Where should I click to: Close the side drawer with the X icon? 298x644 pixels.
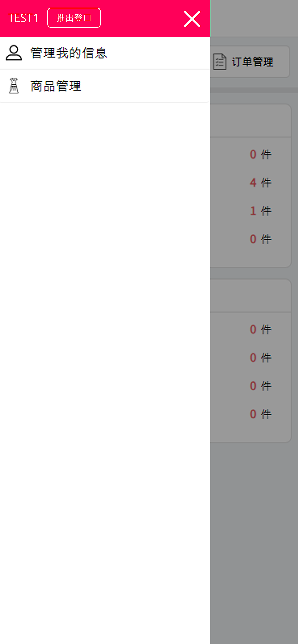click(192, 19)
